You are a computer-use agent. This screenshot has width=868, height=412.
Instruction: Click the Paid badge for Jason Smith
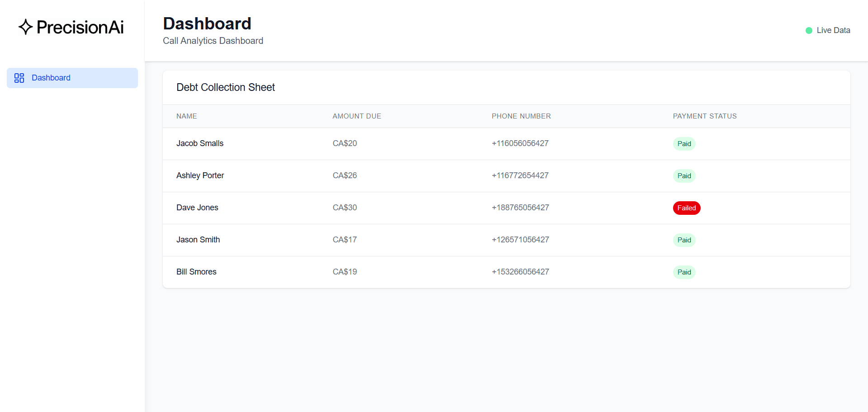tap(684, 240)
